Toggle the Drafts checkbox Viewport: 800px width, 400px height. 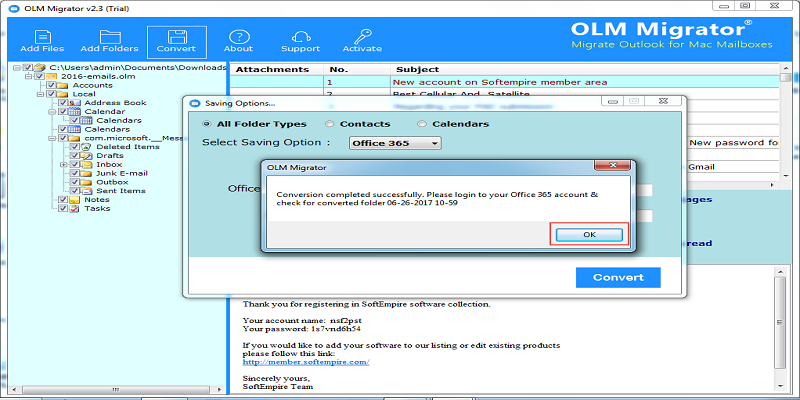[75, 156]
